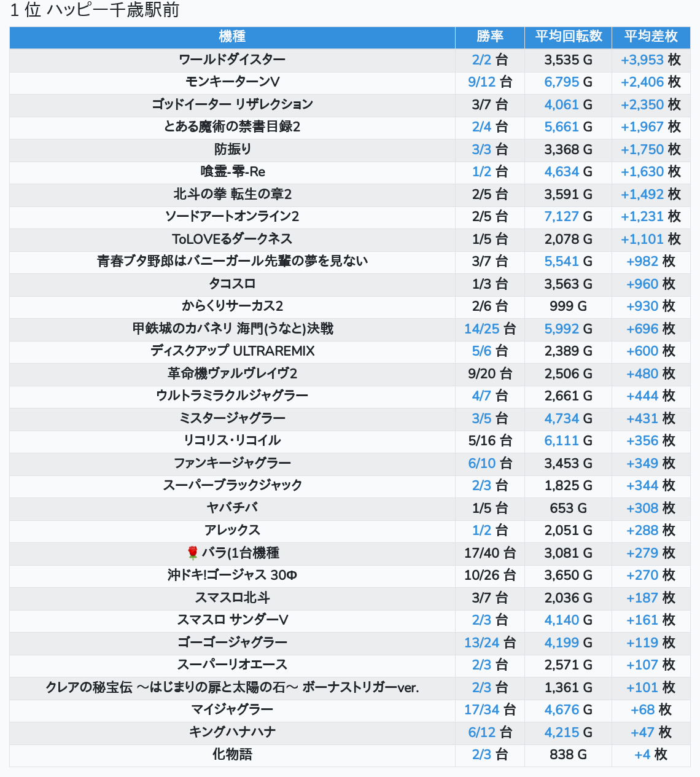Image resolution: width=700 pixels, height=777 pixels.
Task: Click the 勝率 column header
Action: coord(490,37)
